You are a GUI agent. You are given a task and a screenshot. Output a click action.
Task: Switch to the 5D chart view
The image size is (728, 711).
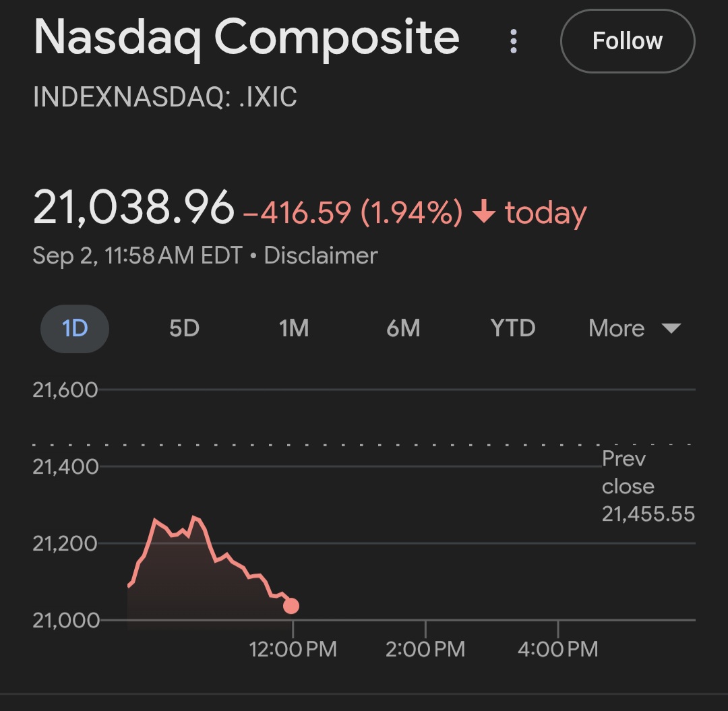(x=184, y=329)
